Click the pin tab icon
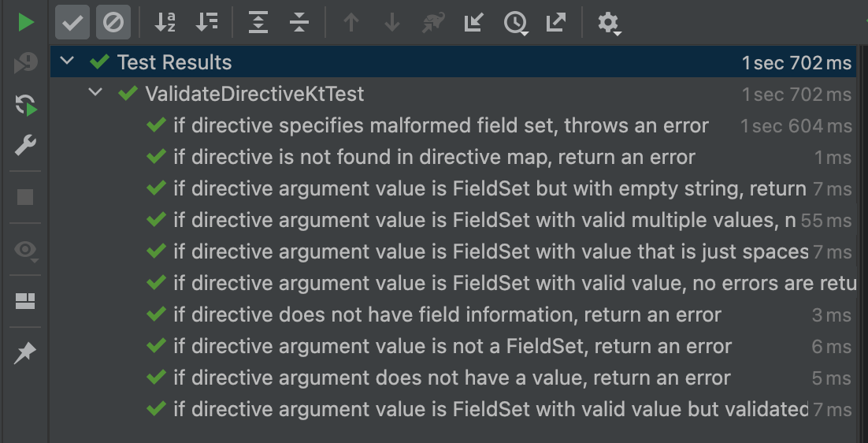This screenshot has width=868, height=443. [x=25, y=352]
